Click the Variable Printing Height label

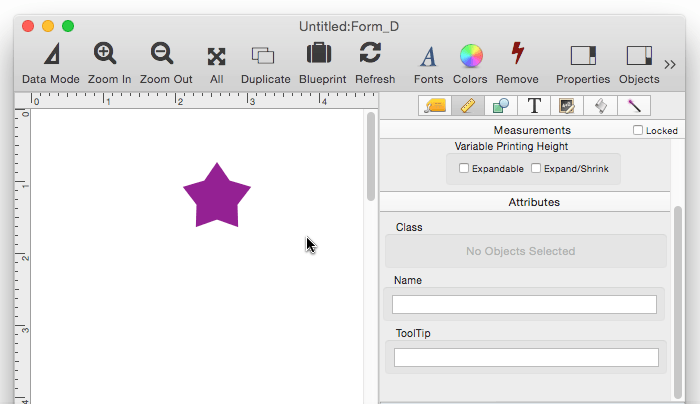(x=511, y=146)
